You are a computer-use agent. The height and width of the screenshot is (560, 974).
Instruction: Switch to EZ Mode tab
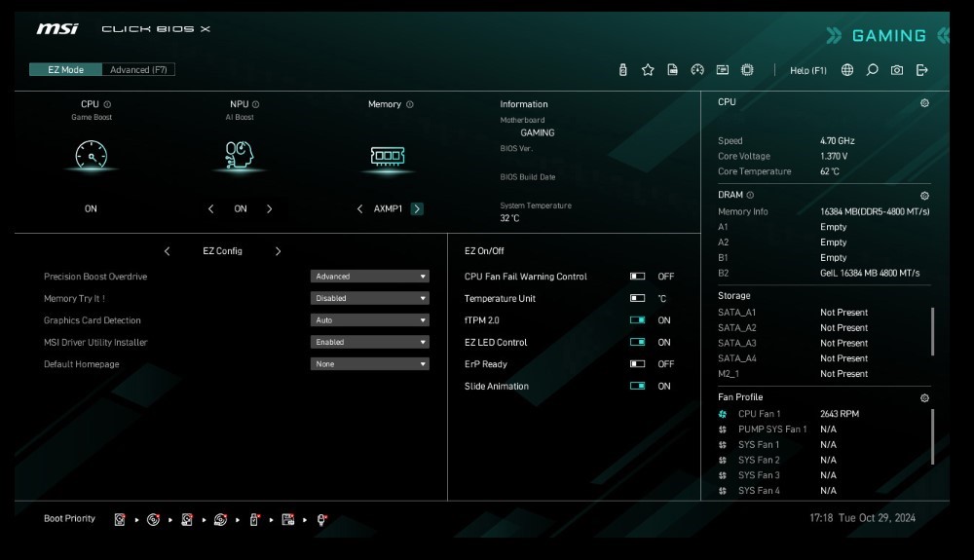[65, 69]
